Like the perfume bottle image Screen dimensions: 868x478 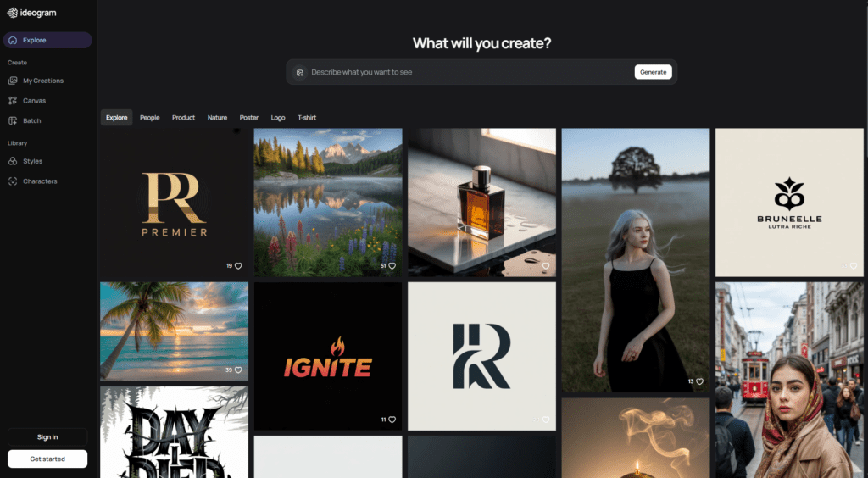coord(546,266)
